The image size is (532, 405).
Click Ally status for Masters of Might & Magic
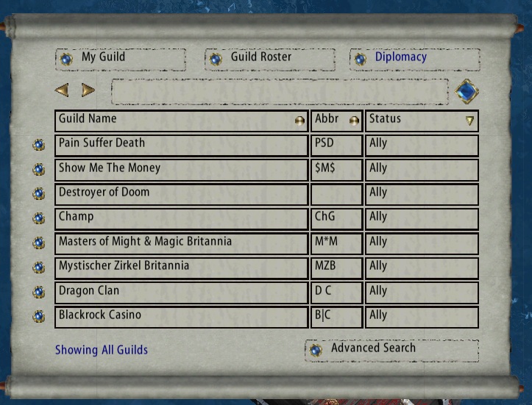(x=422, y=243)
